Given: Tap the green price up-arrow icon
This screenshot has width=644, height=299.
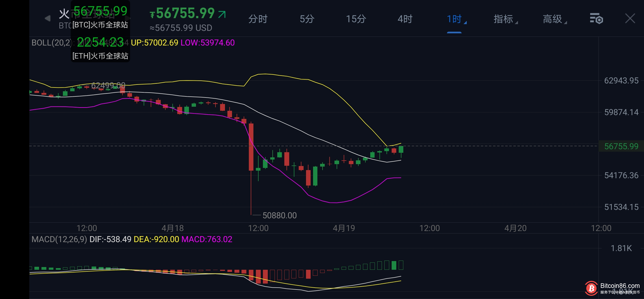Looking at the screenshot, I should 222,14.
